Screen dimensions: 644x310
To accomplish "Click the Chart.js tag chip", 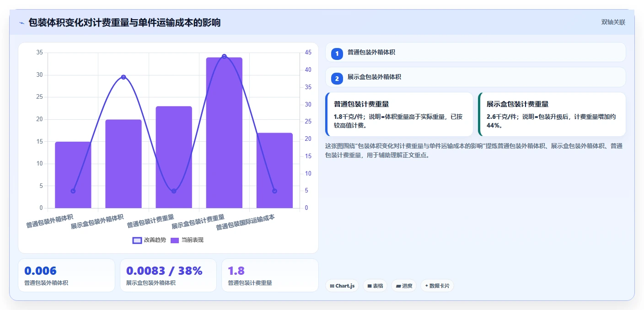I will point(342,286).
